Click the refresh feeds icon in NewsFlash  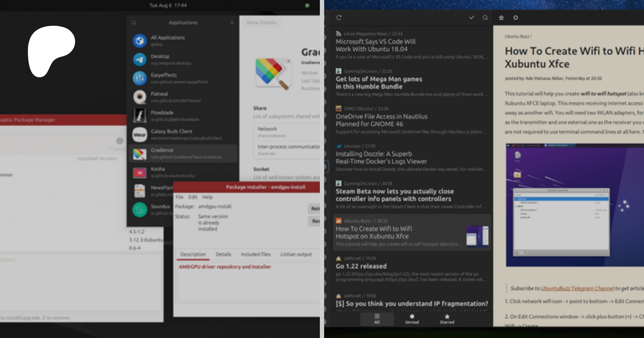339,18
